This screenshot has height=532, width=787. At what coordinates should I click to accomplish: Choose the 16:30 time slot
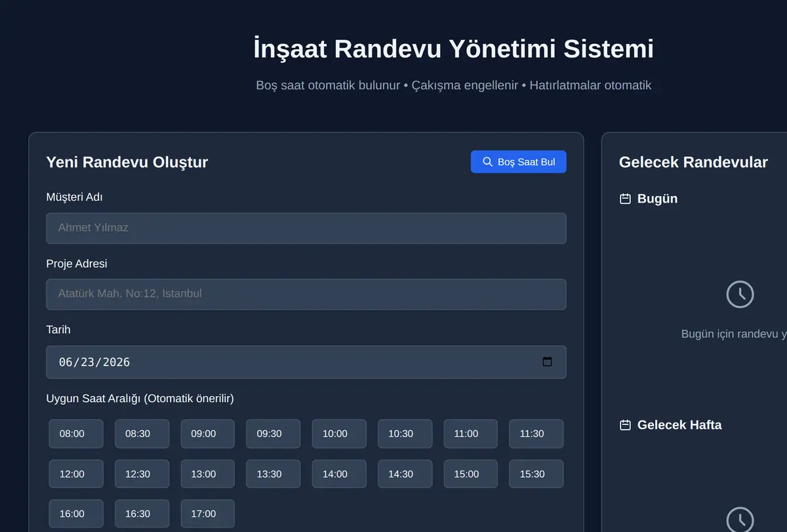[x=142, y=514]
